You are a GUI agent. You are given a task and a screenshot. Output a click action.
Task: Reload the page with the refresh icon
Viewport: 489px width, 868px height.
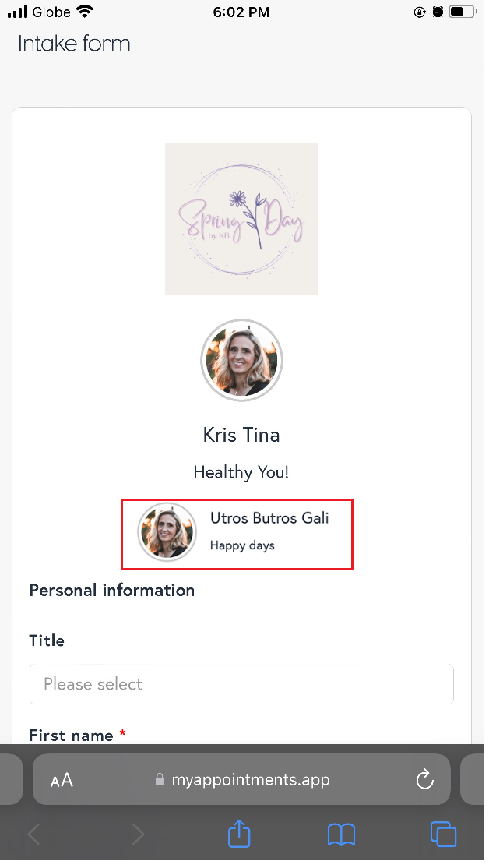[424, 780]
